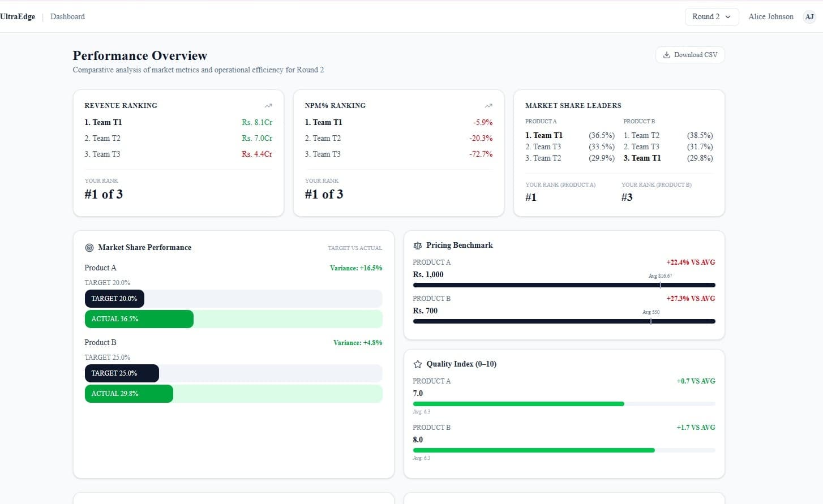Click the AJ user avatar

[809, 16]
